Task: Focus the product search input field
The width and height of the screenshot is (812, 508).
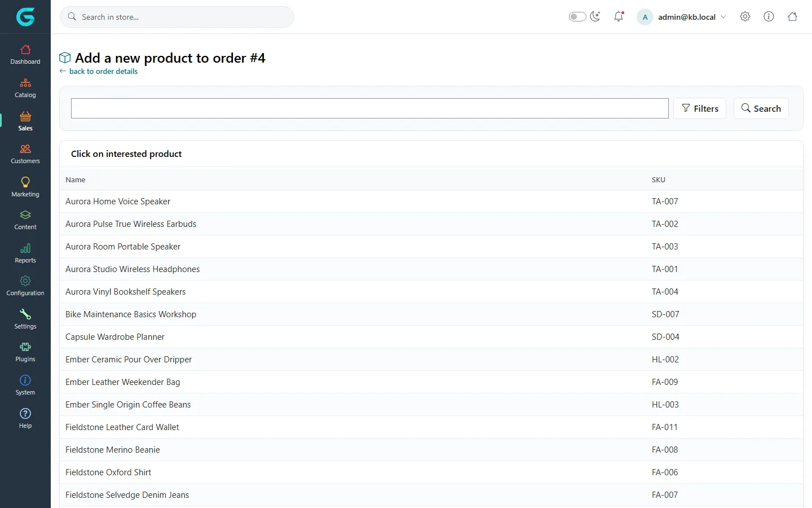Action: coord(370,108)
